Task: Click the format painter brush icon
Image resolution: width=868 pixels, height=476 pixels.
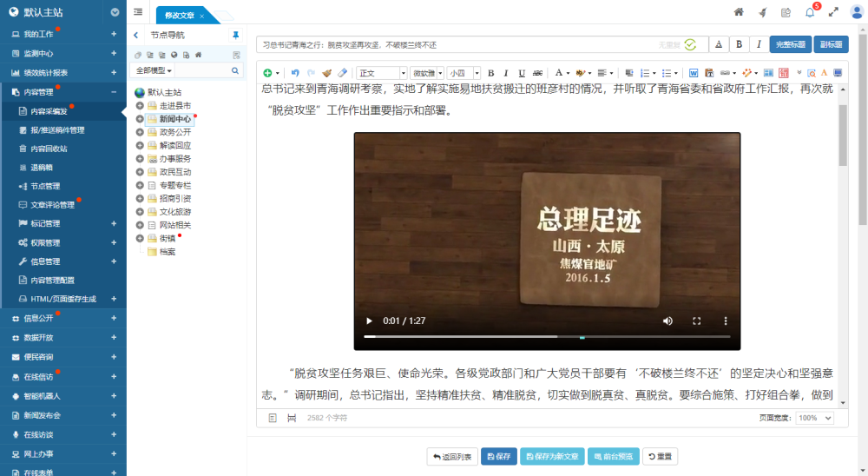Action: tap(326, 73)
